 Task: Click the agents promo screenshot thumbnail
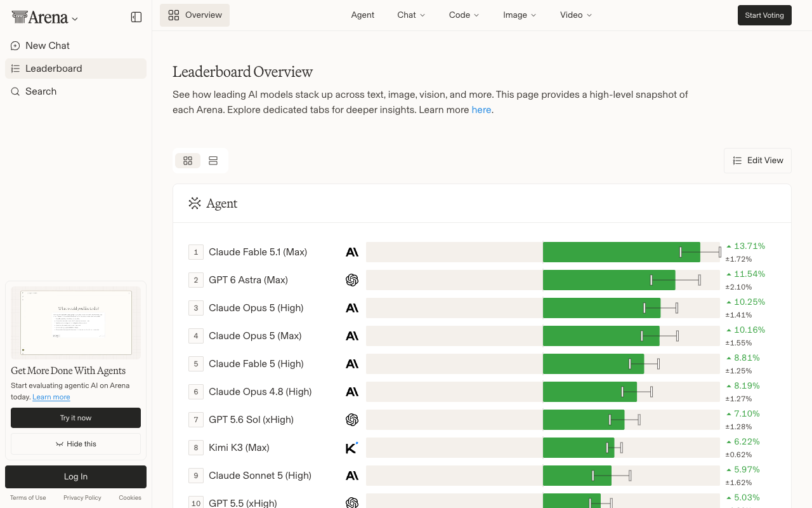click(x=75, y=323)
